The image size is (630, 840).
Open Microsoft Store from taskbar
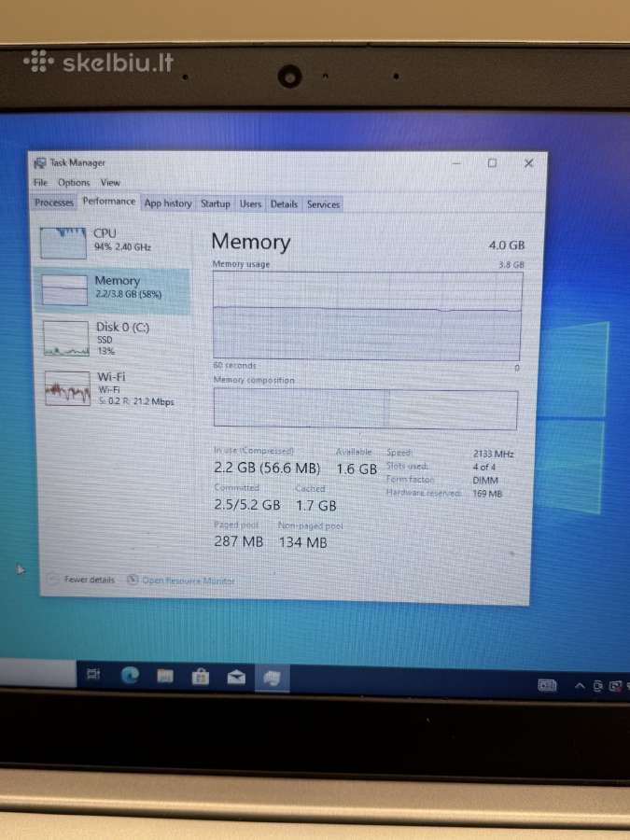(x=201, y=678)
